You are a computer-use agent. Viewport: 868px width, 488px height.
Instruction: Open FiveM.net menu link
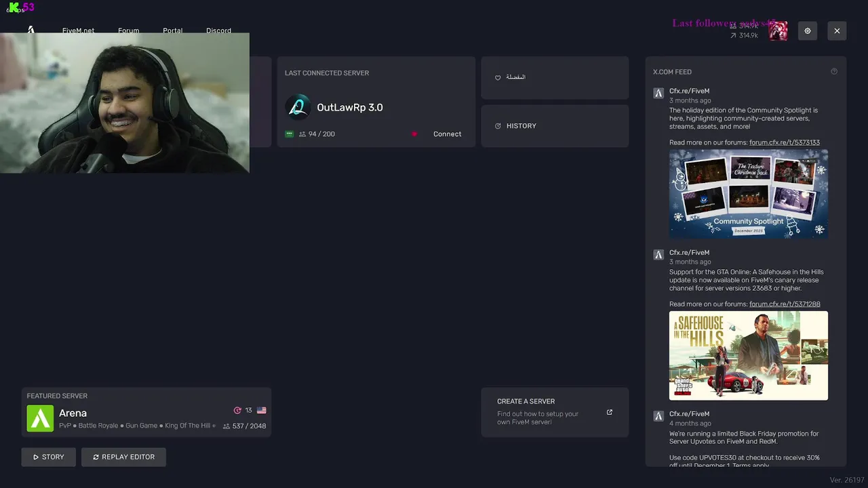78,30
